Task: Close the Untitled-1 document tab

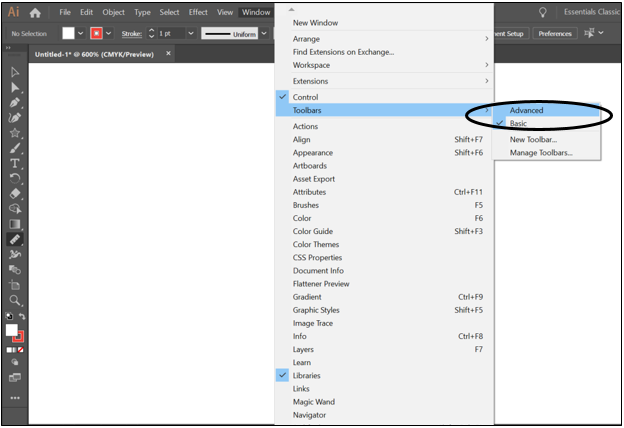Action: click(168, 53)
